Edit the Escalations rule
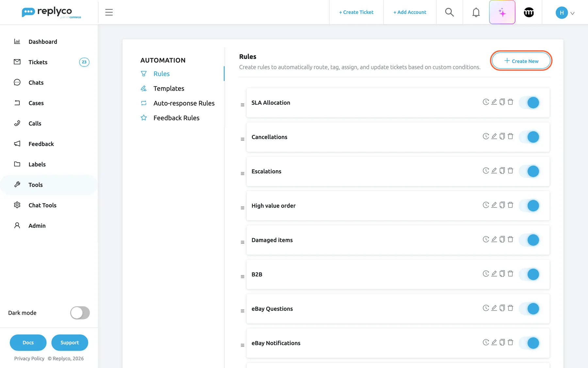This screenshot has height=368, width=588. (494, 170)
